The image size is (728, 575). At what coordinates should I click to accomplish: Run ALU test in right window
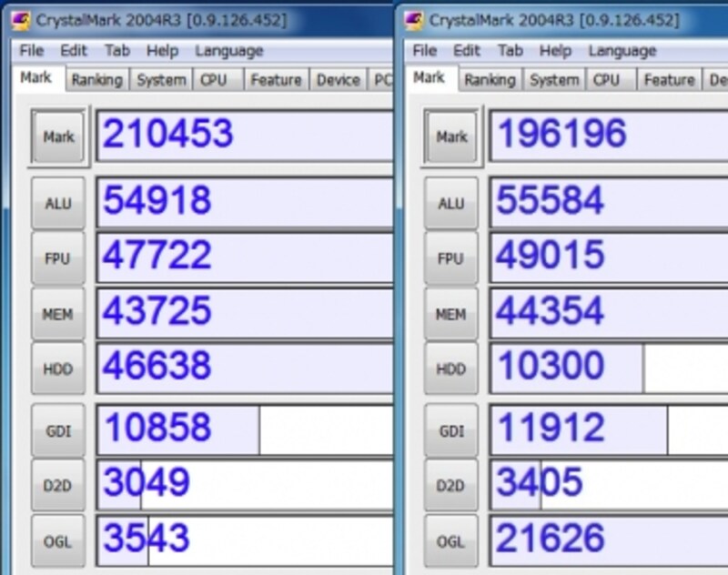[x=451, y=203]
